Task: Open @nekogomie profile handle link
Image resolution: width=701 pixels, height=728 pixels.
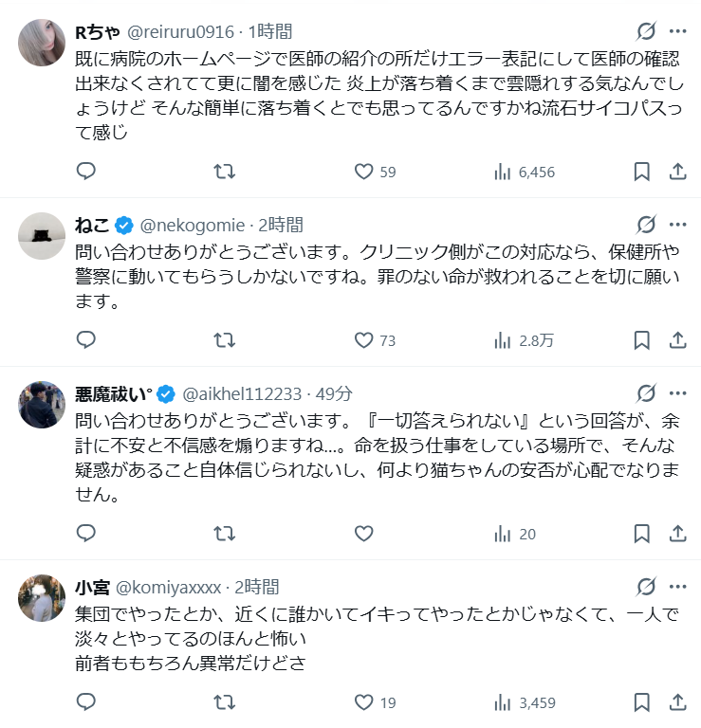Action: (x=193, y=225)
